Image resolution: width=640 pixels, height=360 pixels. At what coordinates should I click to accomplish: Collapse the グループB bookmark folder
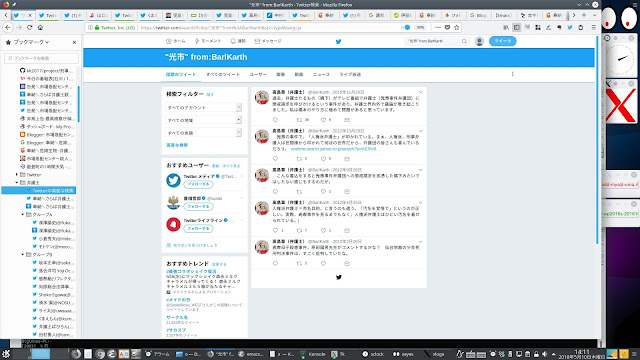click(23, 255)
